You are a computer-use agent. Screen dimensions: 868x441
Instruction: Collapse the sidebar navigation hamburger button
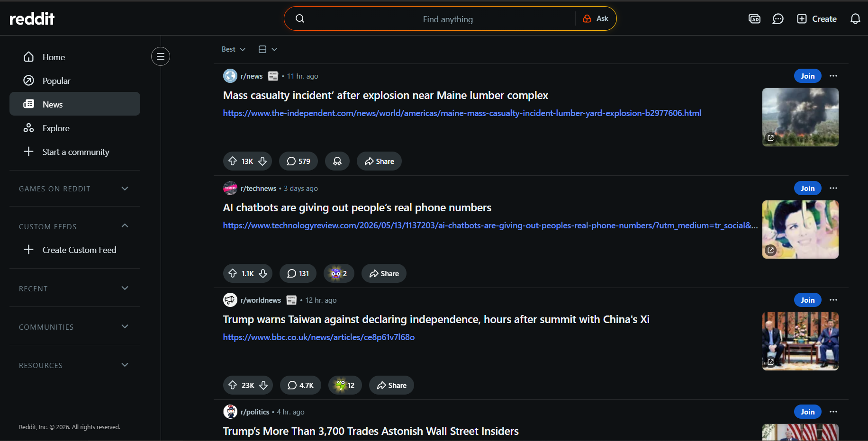(x=161, y=56)
